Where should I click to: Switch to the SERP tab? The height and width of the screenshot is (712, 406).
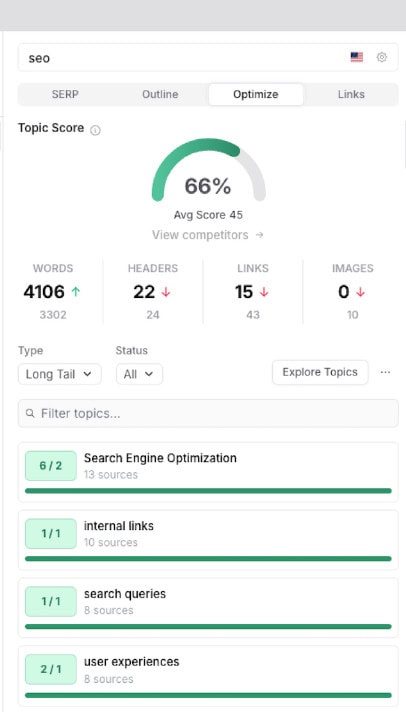coord(65,94)
